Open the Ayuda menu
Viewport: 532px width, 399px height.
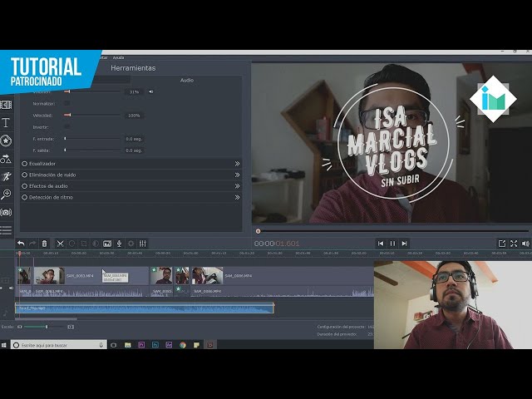point(118,57)
